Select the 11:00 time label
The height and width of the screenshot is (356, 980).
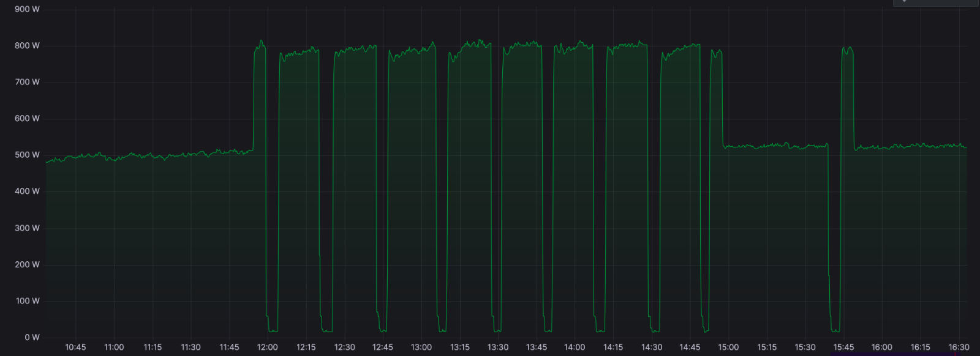(x=114, y=347)
